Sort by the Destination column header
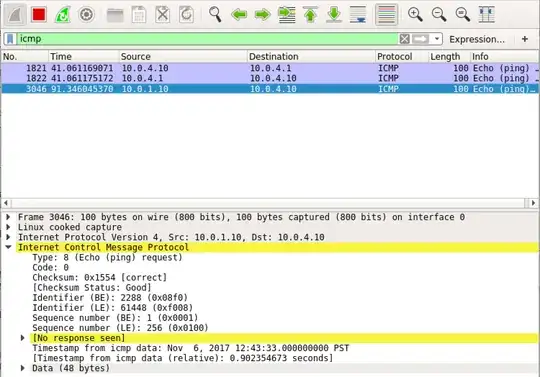 pyautogui.click(x=311, y=56)
